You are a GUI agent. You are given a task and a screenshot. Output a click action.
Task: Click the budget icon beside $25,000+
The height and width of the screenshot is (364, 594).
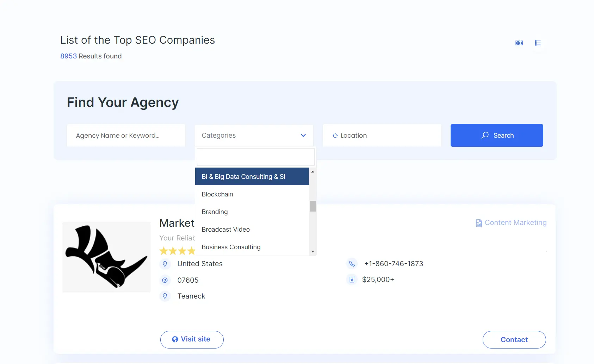tap(352, 280)
